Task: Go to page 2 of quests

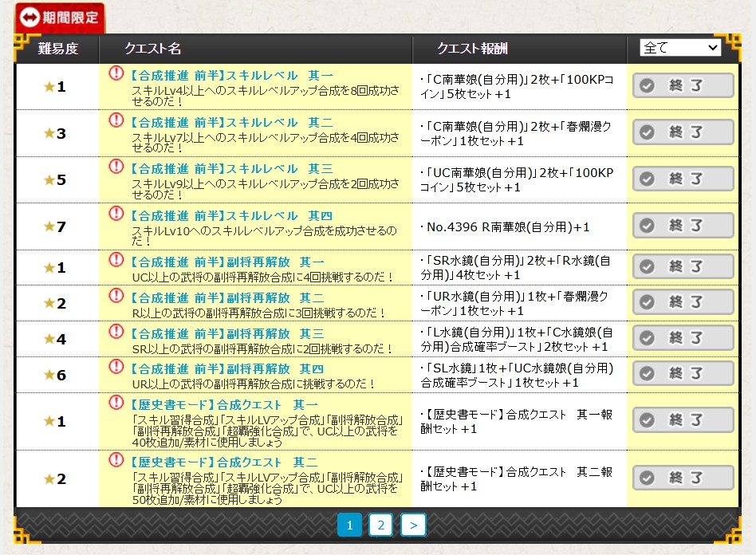Action: coord(381,525)
